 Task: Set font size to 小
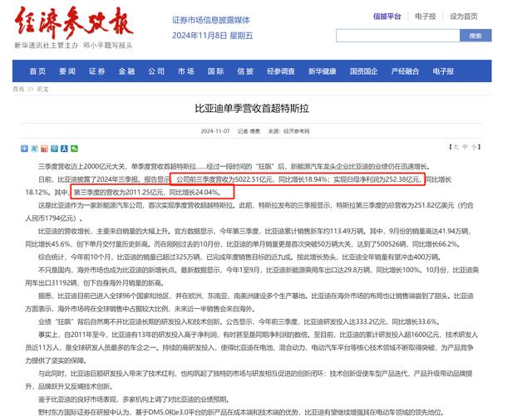475,147
